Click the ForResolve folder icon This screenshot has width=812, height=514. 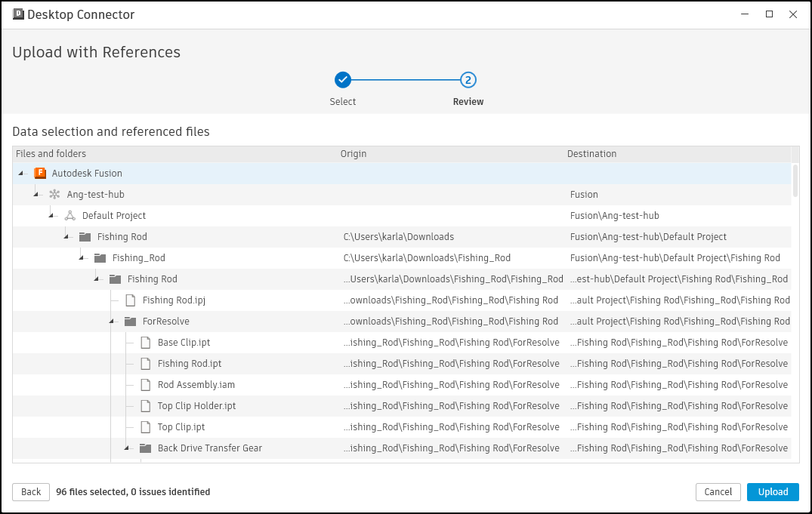point(130,321)
